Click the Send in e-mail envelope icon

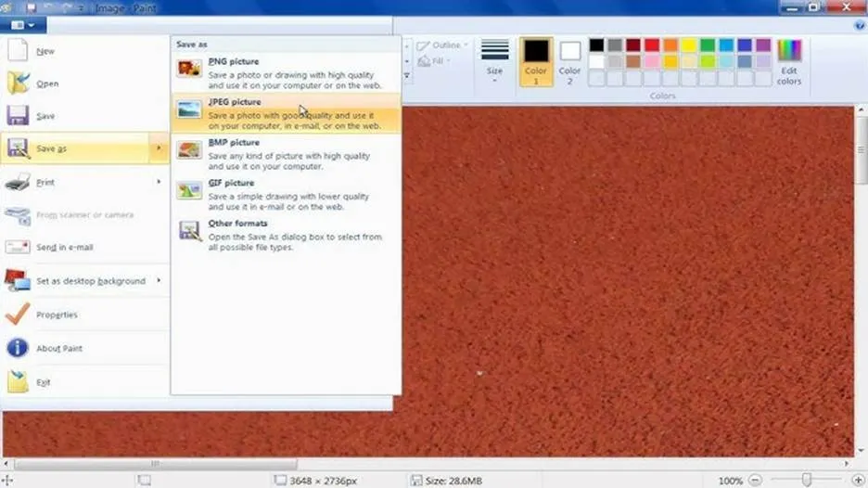click(18, 247)
